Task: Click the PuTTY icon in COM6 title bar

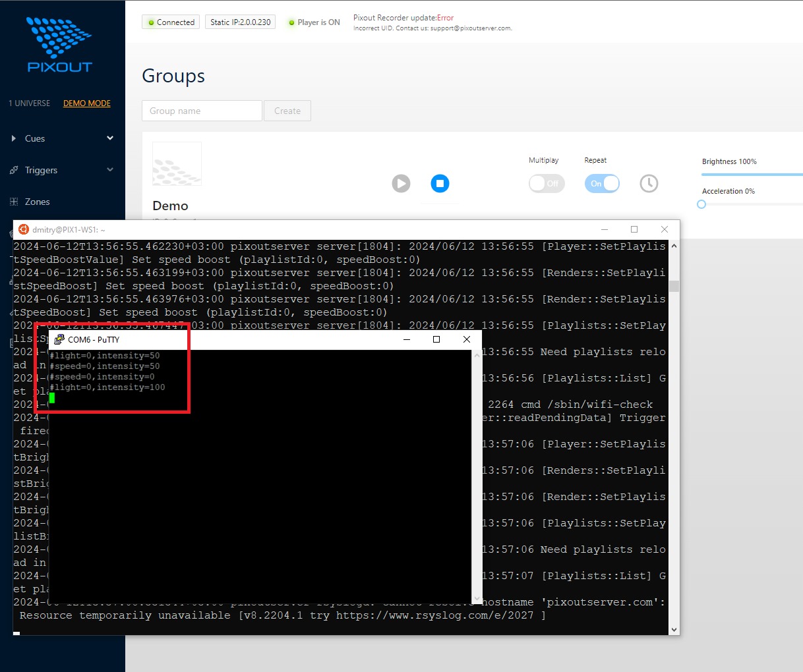Action: click(x=59, y=339)
